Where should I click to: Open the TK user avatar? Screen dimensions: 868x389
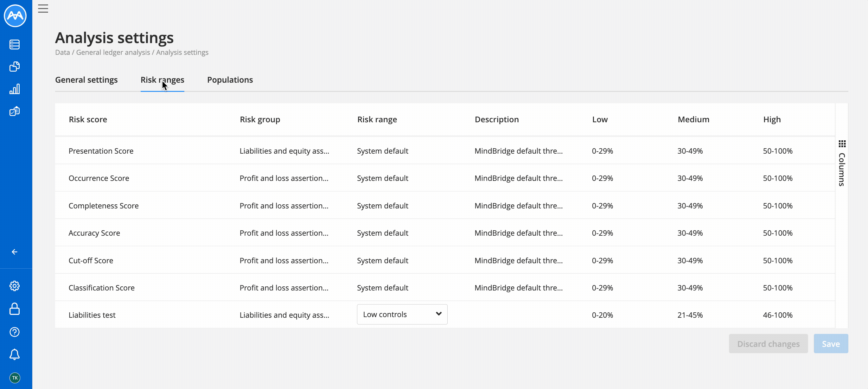pos(15,378)
